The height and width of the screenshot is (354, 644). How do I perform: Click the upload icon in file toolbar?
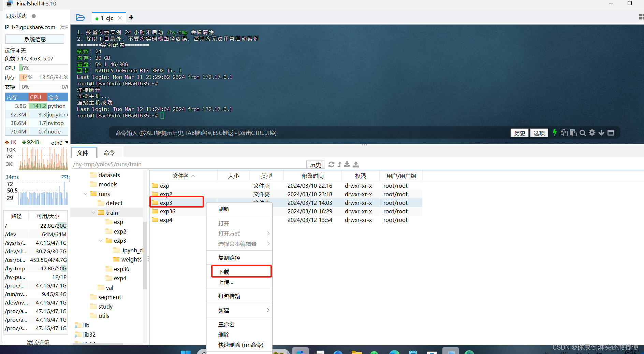coord(356,165)
